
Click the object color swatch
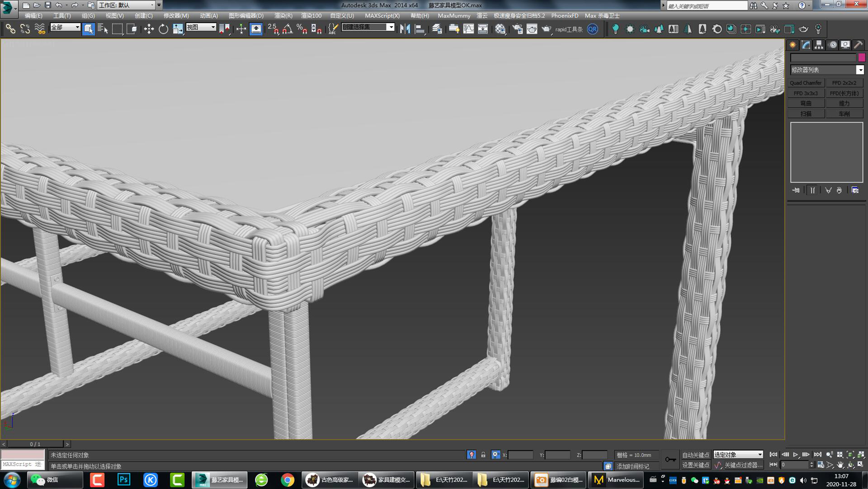click(x=861, y=57)
